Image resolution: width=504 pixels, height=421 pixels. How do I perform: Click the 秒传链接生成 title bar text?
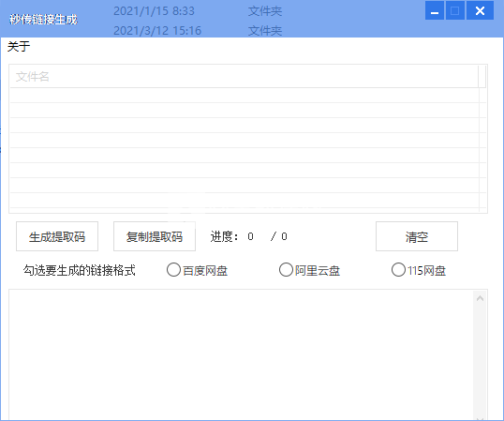43,20
